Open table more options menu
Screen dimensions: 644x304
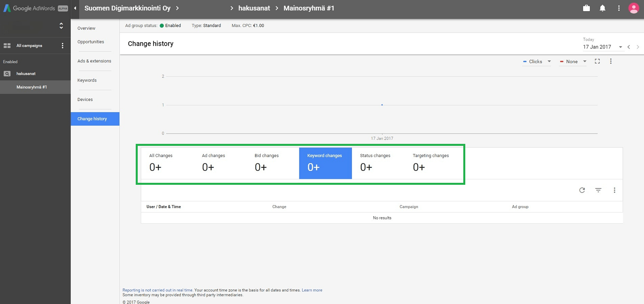(x=615, y=190)
